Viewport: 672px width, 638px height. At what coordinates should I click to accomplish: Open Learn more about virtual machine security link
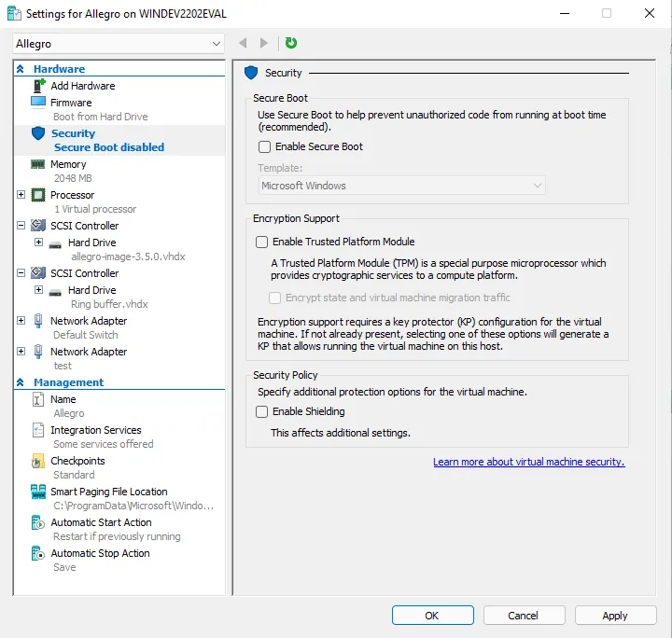528,462
